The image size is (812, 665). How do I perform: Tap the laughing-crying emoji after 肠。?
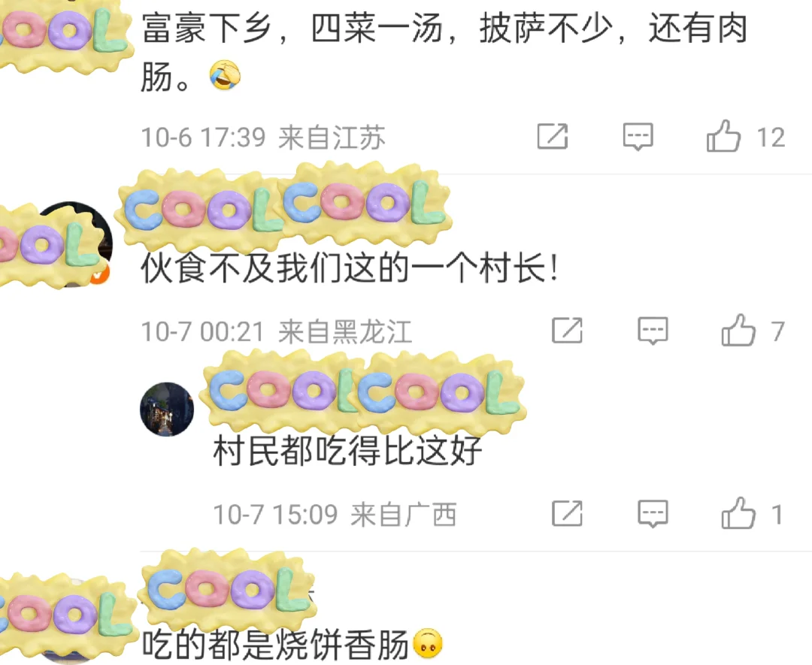[225, 75]
